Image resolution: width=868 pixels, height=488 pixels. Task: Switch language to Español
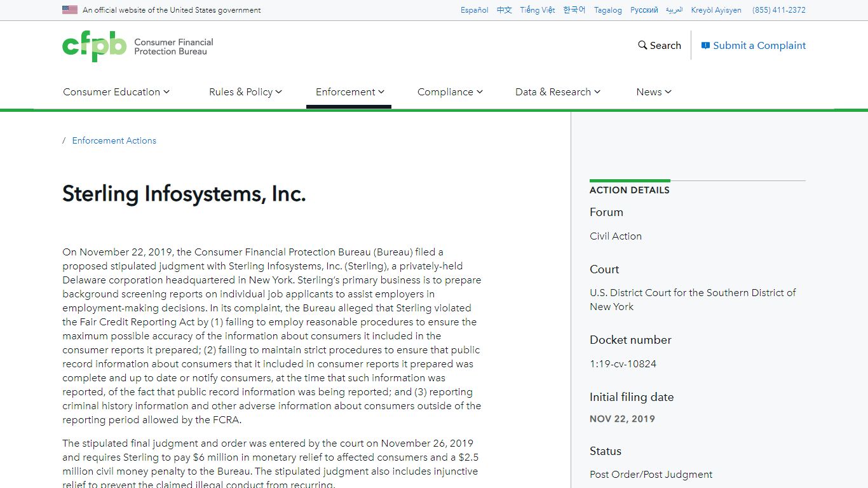(475, 10)
